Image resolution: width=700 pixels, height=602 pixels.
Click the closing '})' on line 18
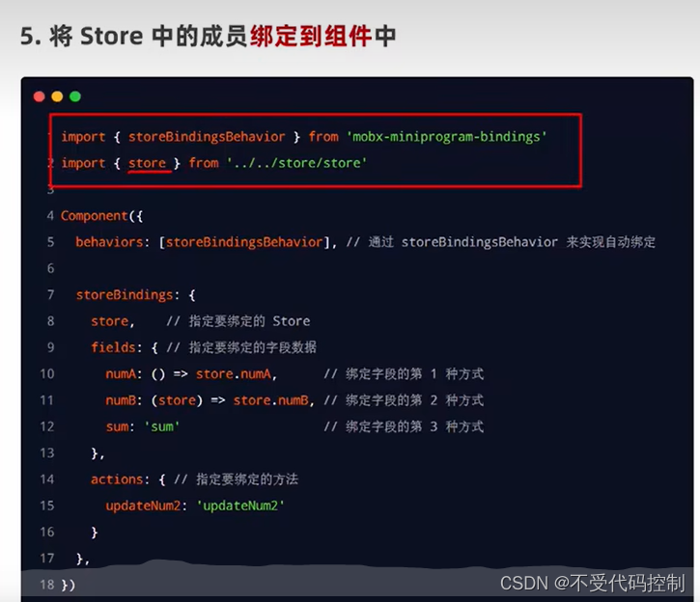point(68,585)
